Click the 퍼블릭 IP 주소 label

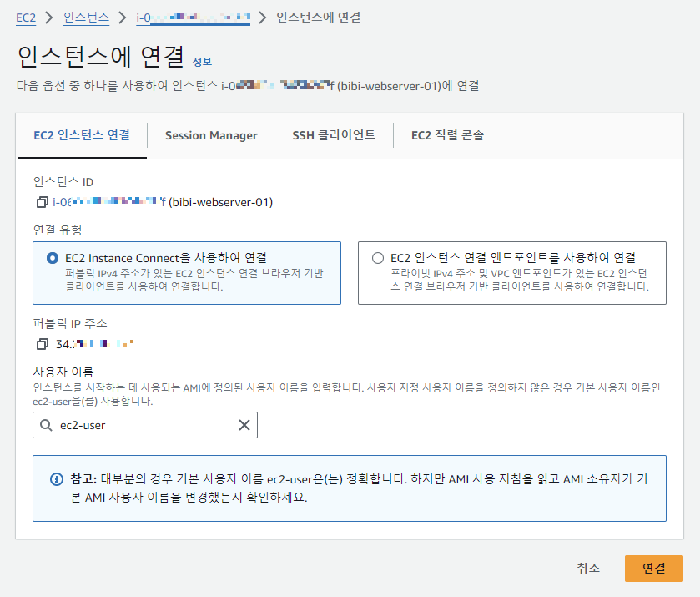[x=70, y=323]
